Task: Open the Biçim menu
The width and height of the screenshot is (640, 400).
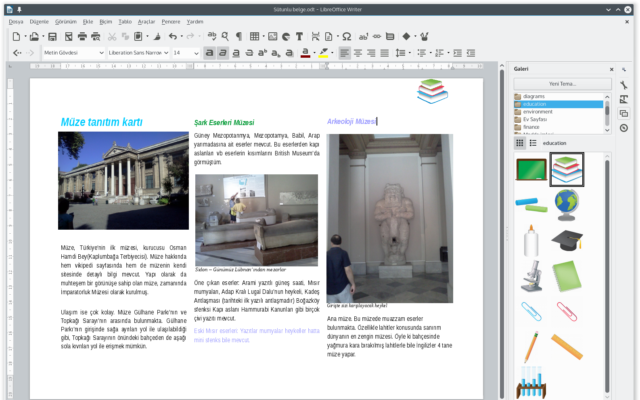Action: click(x=104, y=20)
